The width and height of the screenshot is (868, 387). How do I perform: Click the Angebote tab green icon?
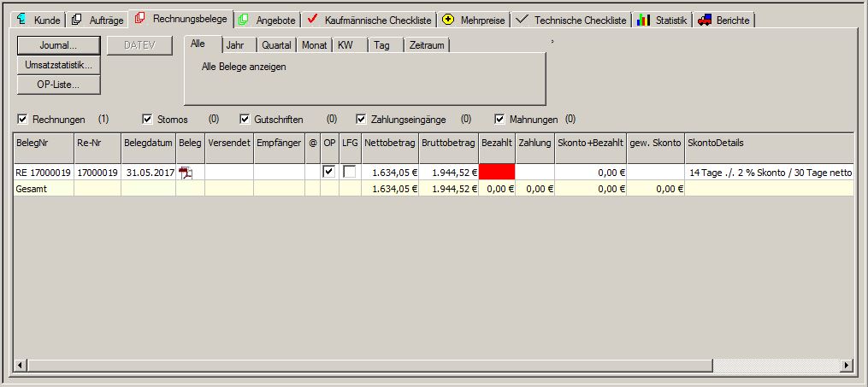click(x=244, y=20)
